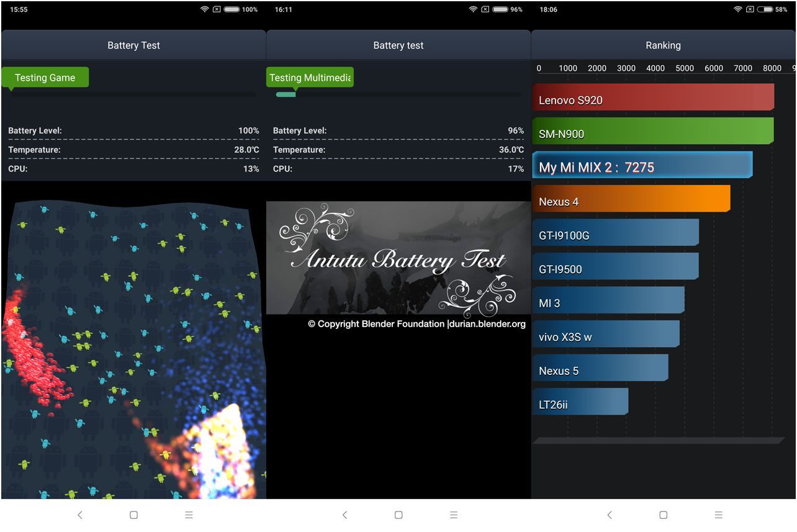This screenshot has height=532, width=797.
Task: Tap the Antutu Battery Test video banner
Action: [398, 258]
